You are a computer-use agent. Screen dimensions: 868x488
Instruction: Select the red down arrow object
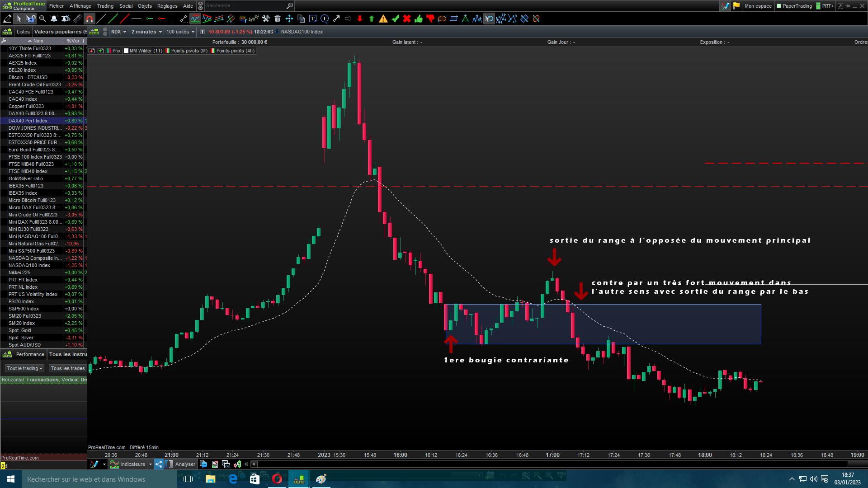click(360, 19)
